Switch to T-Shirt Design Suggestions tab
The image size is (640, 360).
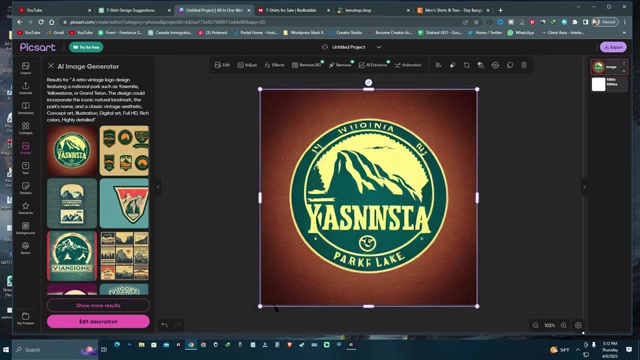[134, 10]
